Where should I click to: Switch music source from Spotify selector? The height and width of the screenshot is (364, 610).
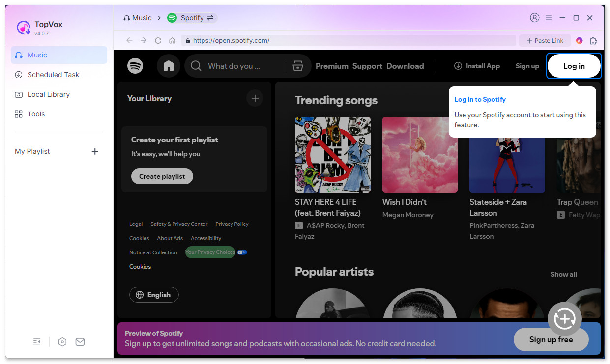(192, 18)
